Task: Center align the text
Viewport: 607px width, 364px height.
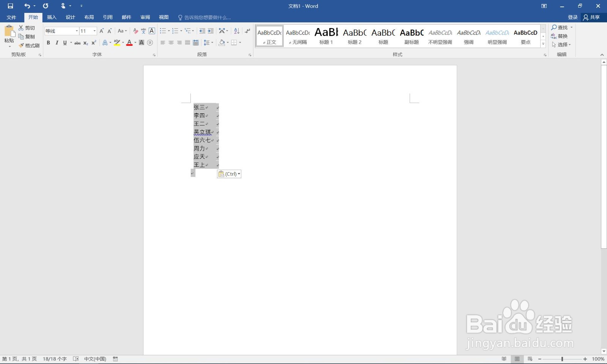Action: (171, 43)
